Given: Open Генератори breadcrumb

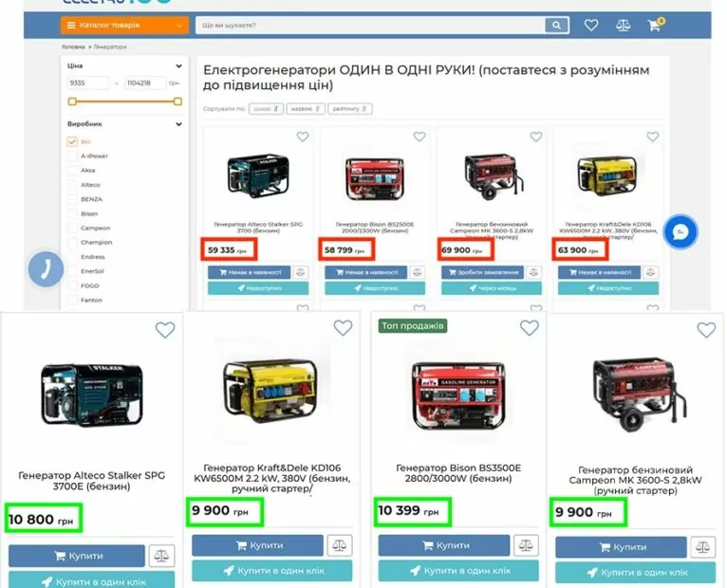Looking at the screenshot, I should pos(110,46).
